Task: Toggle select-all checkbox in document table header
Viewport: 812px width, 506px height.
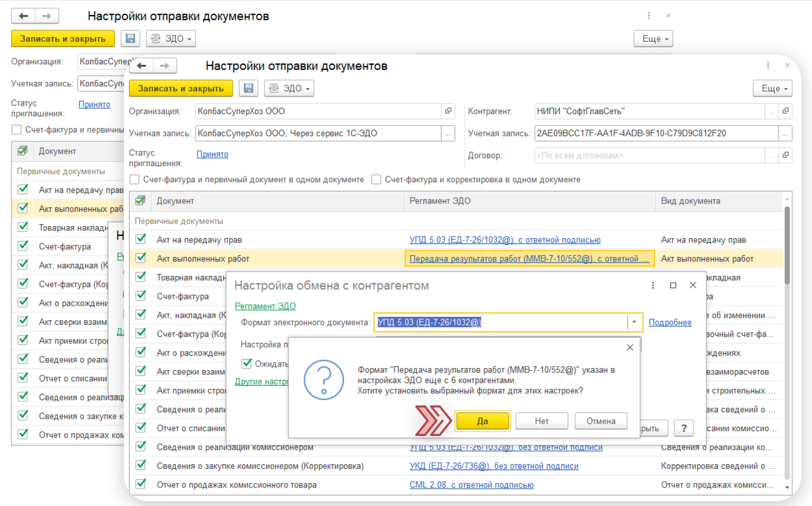Action: pos(140,200)
